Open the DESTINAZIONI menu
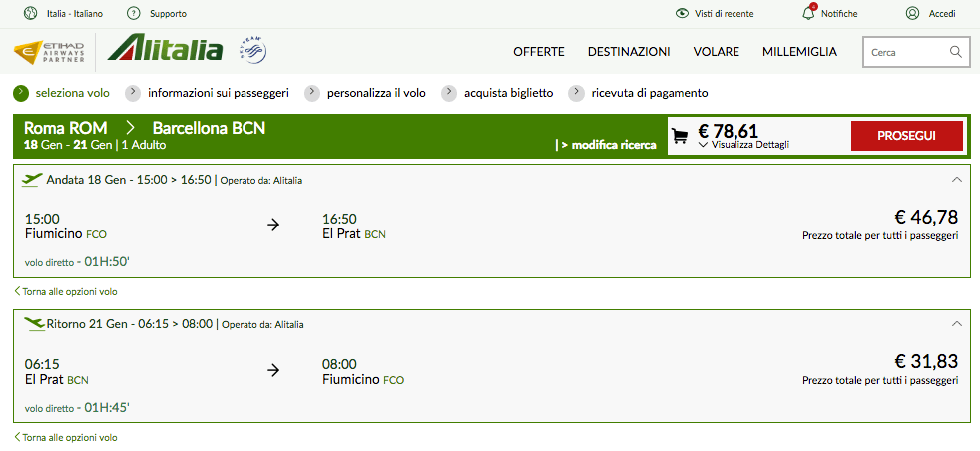Image resolution: width=980 pixels, height=451 pixels. [x=629, y=52]
